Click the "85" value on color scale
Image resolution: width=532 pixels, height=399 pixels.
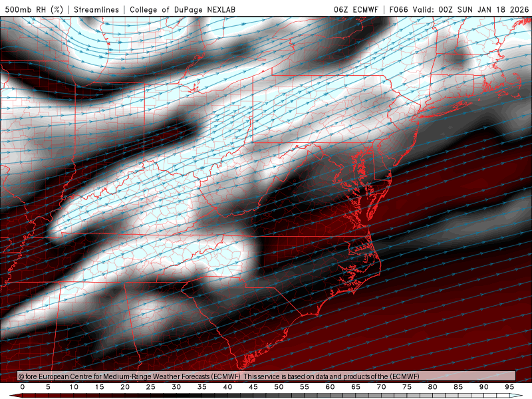(x=458, y=387)
